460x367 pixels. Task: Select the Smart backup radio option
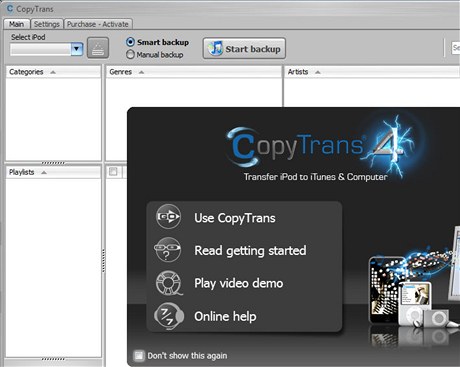tap(130, 42)
